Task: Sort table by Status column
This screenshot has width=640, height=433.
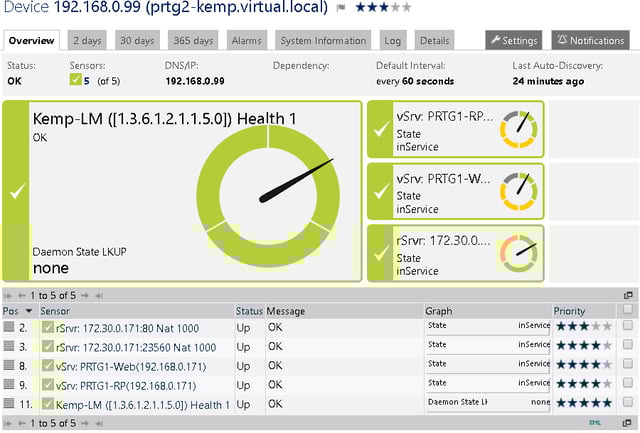Action: pyautogui.click(x=249, y=311)
